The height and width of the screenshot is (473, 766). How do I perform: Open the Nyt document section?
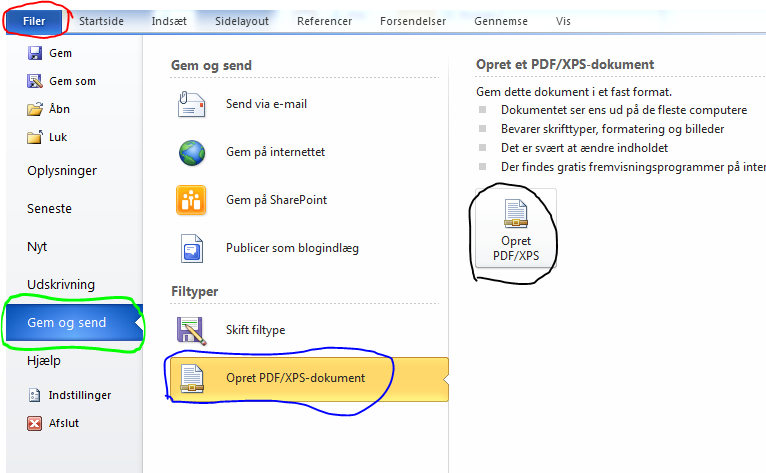(x=37, y=247)
